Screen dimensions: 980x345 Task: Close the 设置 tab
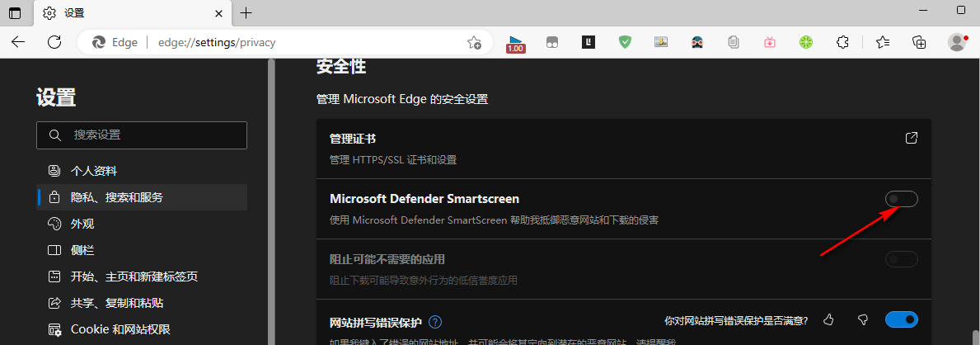coord(218,13)
